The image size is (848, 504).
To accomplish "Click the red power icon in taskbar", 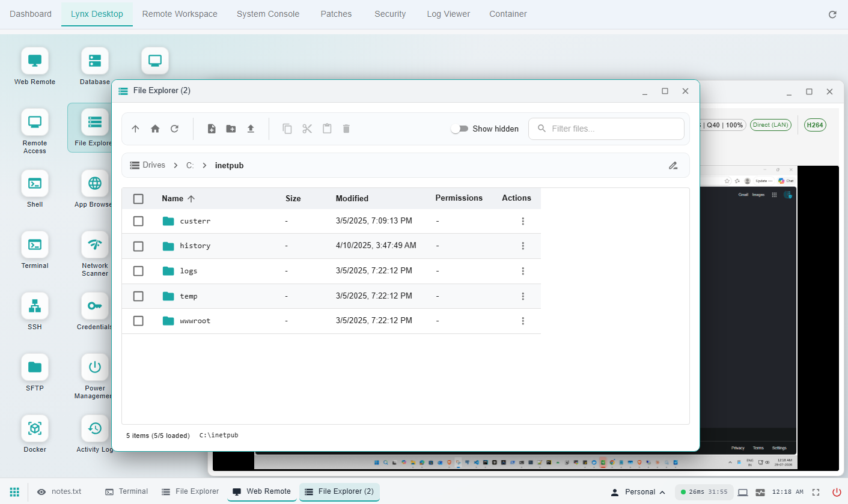I will [x=837, y=492].
